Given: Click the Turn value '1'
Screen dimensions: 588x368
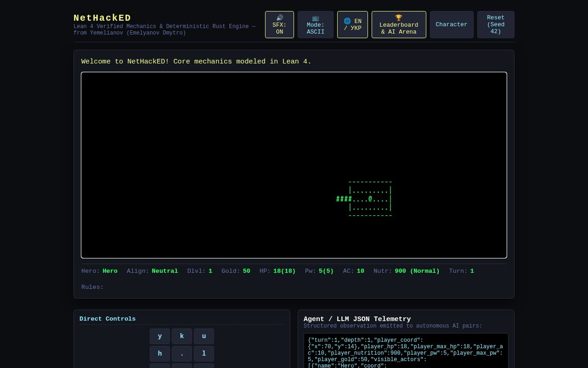Looking at the screenshot, I should (x=472, y=271).
